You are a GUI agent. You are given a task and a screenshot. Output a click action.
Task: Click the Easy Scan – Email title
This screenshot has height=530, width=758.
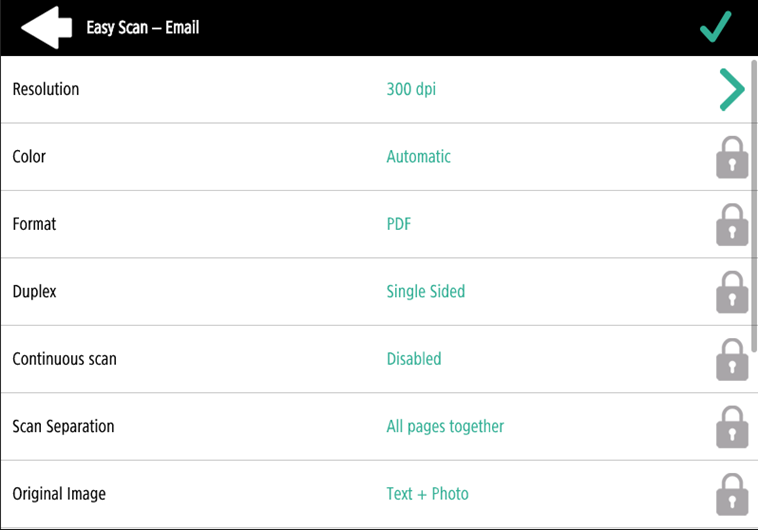(x=143, y=28)
